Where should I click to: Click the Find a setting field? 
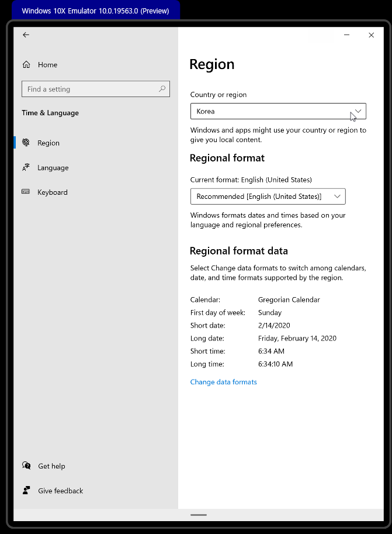pyautogui.click(x=96, y=89)
